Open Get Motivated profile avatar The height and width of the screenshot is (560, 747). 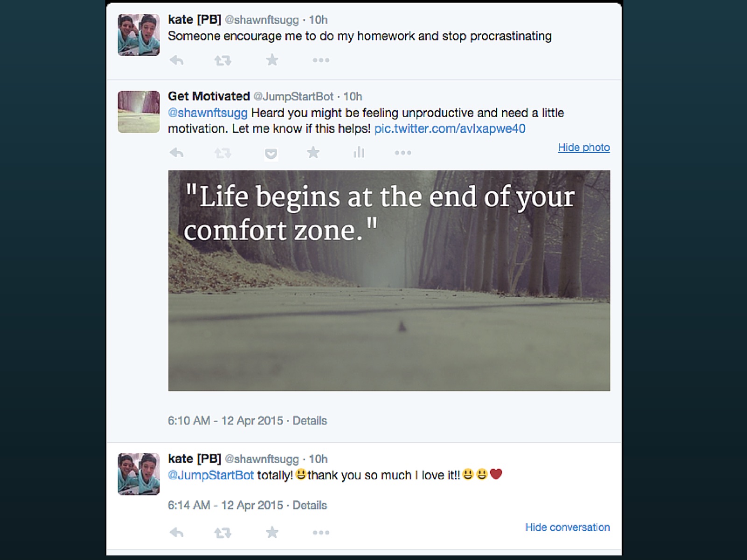139,112
